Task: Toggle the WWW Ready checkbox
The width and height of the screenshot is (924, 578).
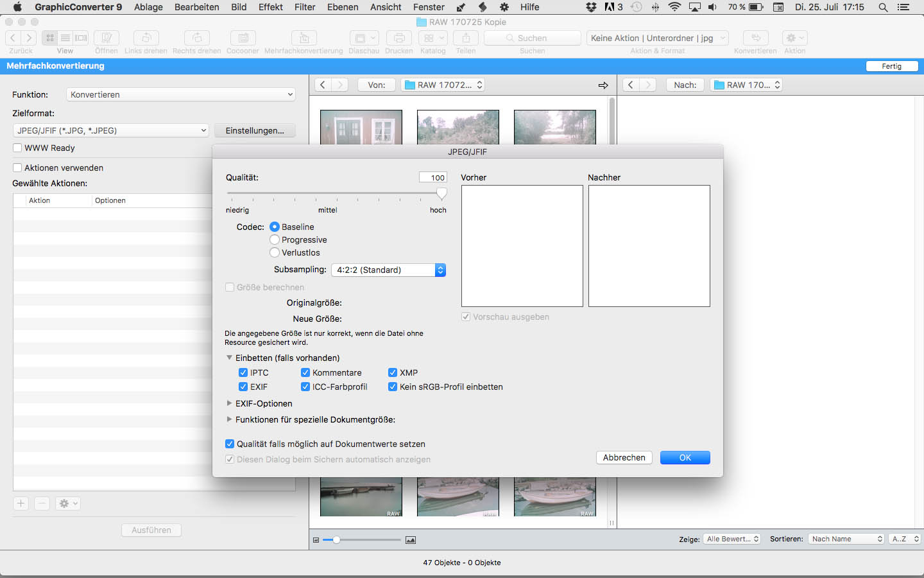Action: (18, 148)
